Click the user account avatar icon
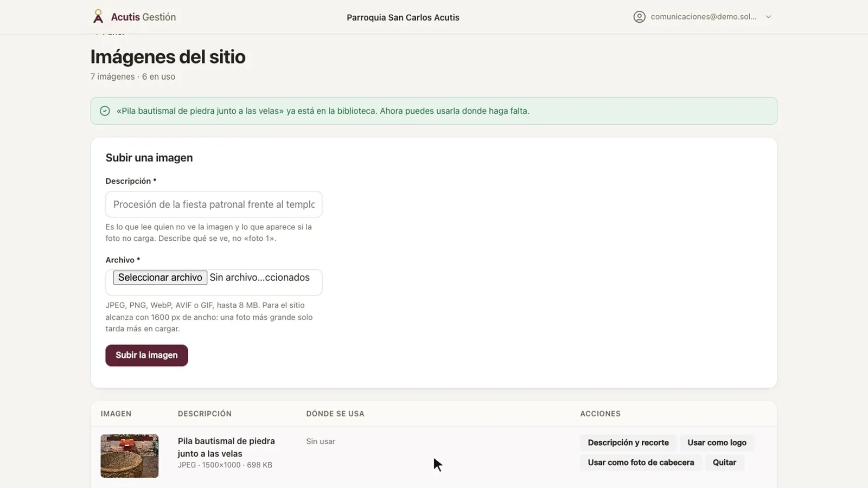The height and width of the screenshot is (488, 868). pyautogui.click(x=640, y=17)
